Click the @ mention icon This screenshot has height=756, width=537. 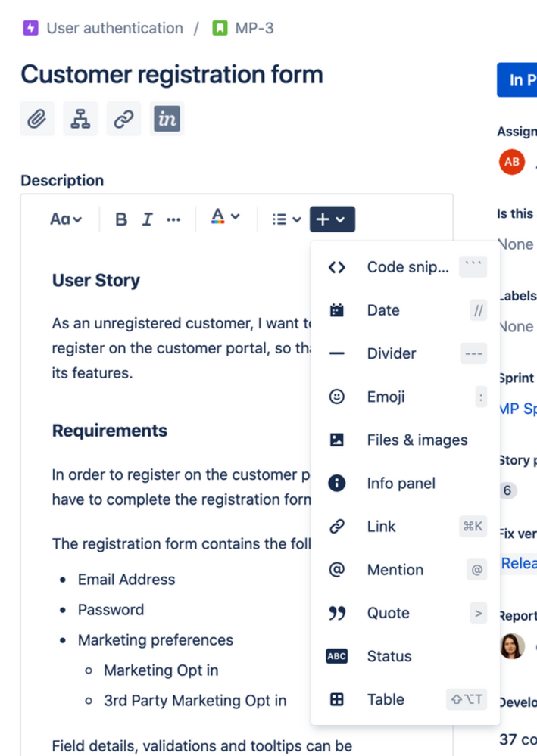(337, 569)
